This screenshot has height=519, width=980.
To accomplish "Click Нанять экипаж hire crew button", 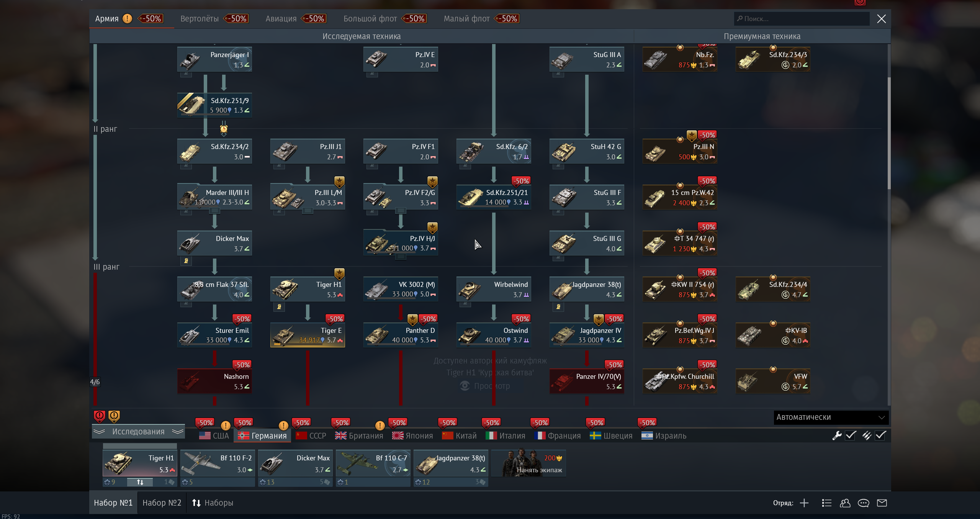I will [x=528, y=463].
